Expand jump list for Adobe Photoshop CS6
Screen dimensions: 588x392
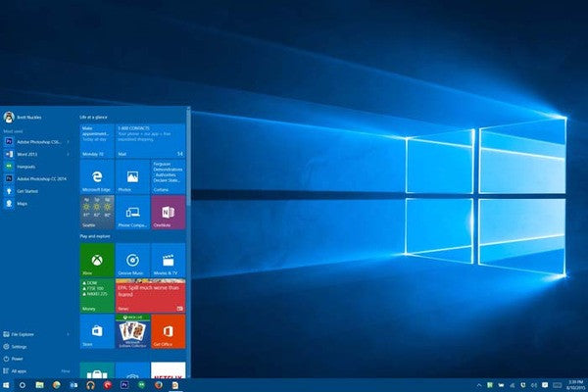pyautogui.click(x=68, y=142)
